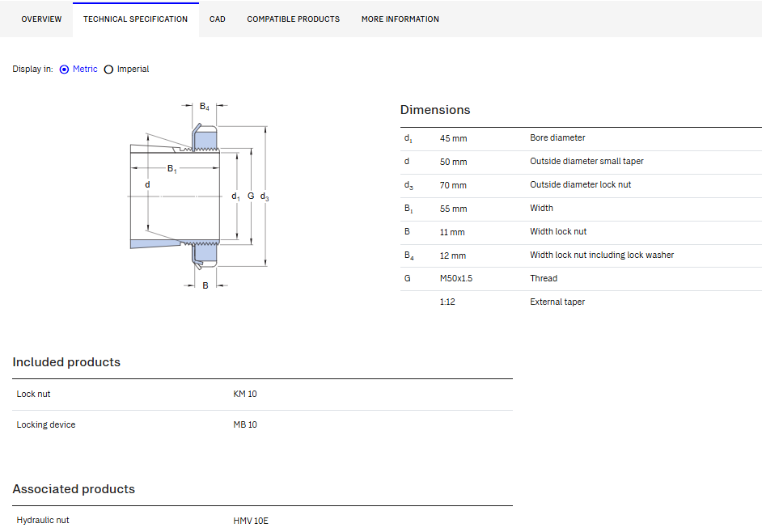Click the Lock nut row label
The height and width of the screenshot is (532, 762).
pyautogui.click(x=33, y=394)
